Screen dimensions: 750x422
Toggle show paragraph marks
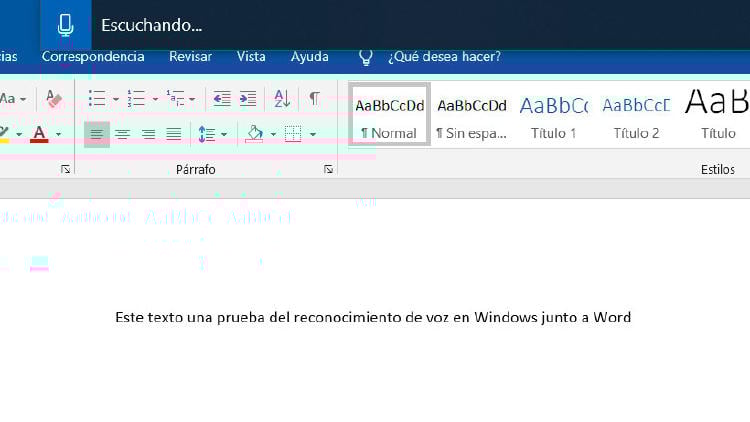tap(314, 99)
